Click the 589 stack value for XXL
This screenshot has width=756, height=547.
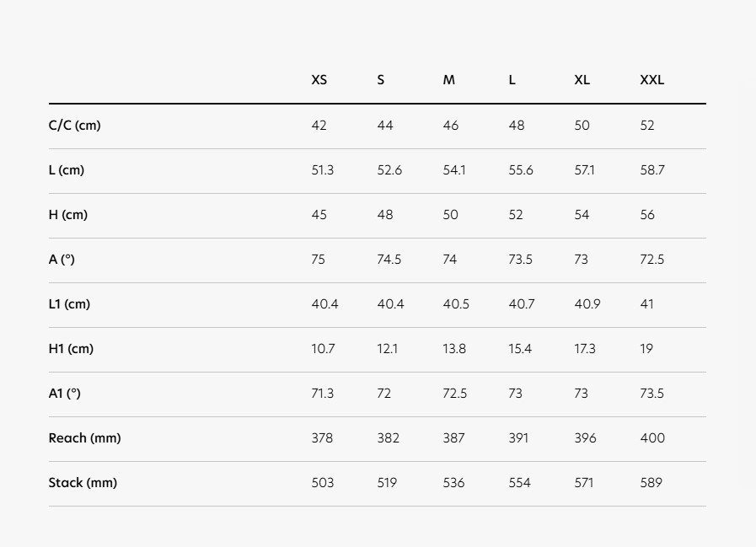(651, 483)
